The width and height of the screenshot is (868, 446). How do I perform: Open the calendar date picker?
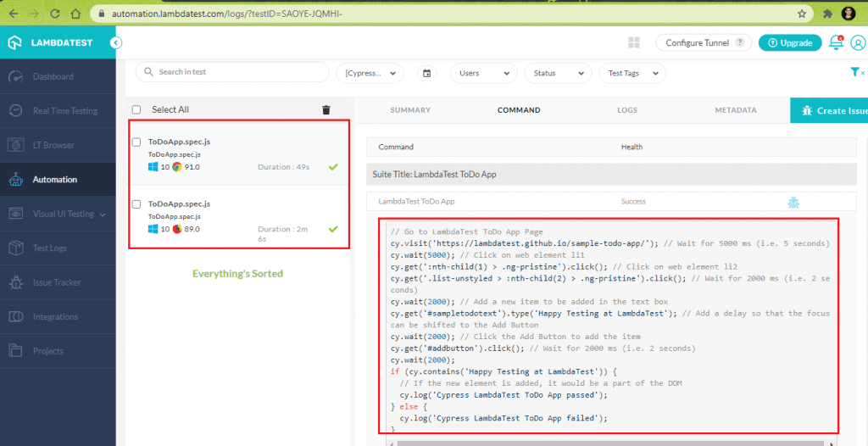427,73
